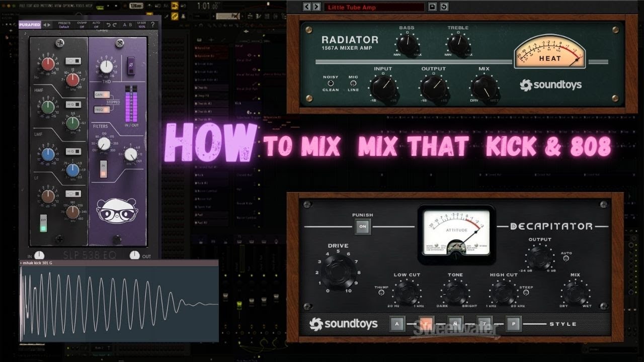Screen dimensions: 644x362
Task: Click the Soundtoys logo on Decapitator
Action: click(343, 324)
